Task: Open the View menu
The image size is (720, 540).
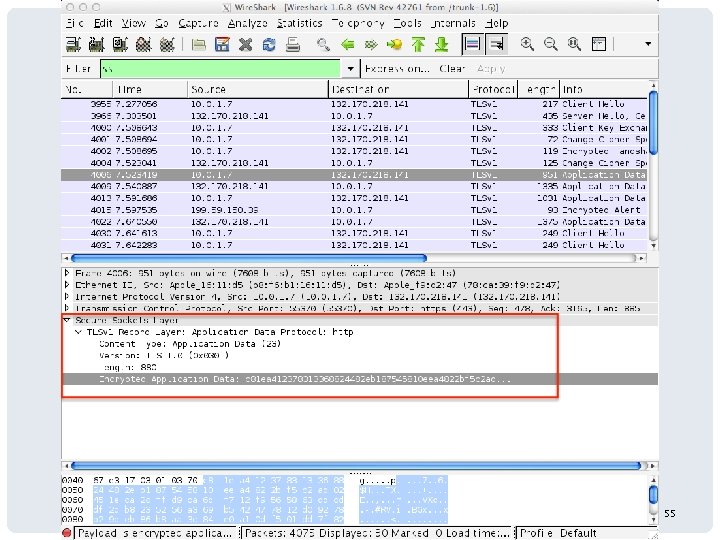Action: point(134,23)
